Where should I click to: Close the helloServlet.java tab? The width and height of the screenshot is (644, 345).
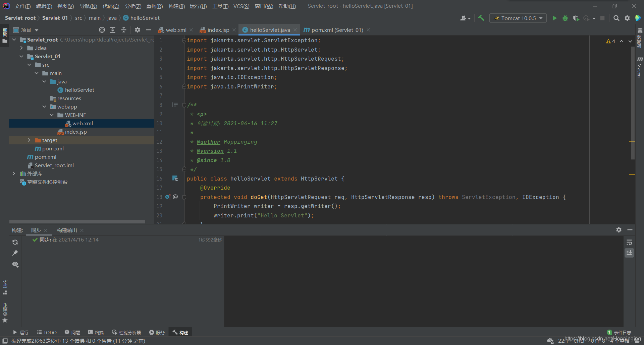coord(295,30)
